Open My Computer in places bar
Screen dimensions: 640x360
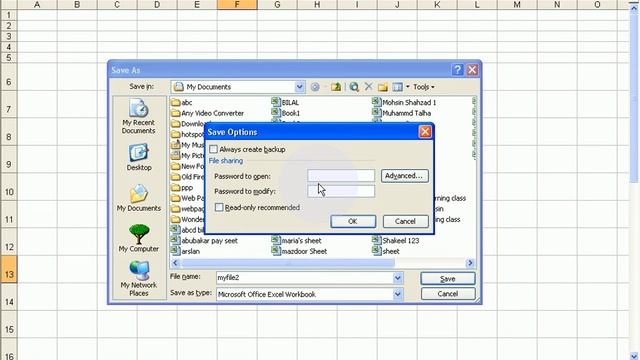pos(139,238)
